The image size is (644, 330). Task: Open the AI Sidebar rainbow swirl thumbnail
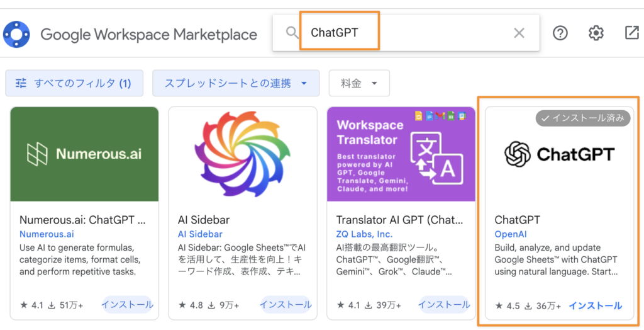click(x=243, y=154)
